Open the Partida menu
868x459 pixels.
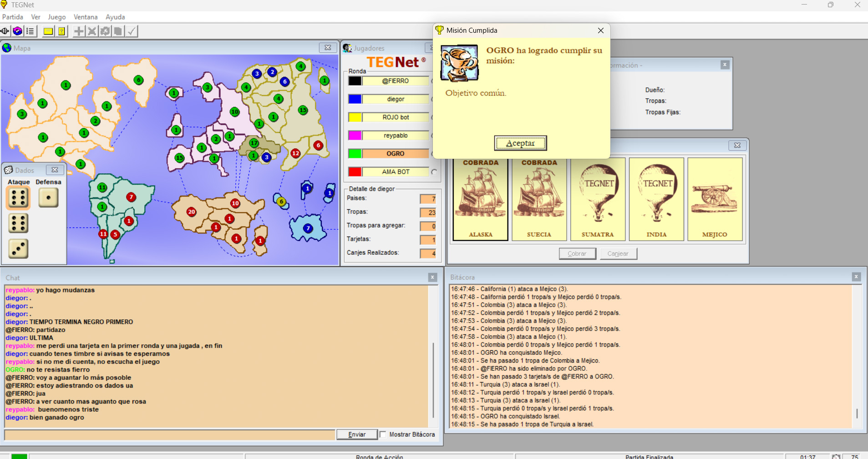(13, 17)
